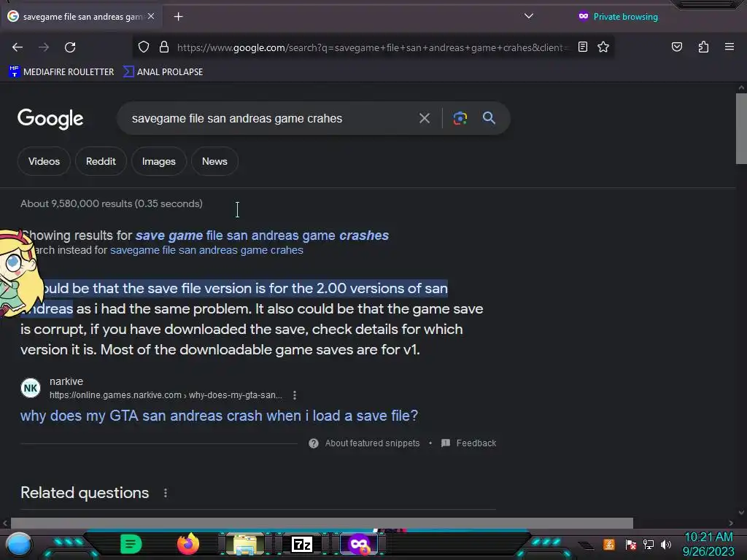Open About featured snippets
Image resolution: width=747 pixels, height=560 pixels.
point(365,443)
